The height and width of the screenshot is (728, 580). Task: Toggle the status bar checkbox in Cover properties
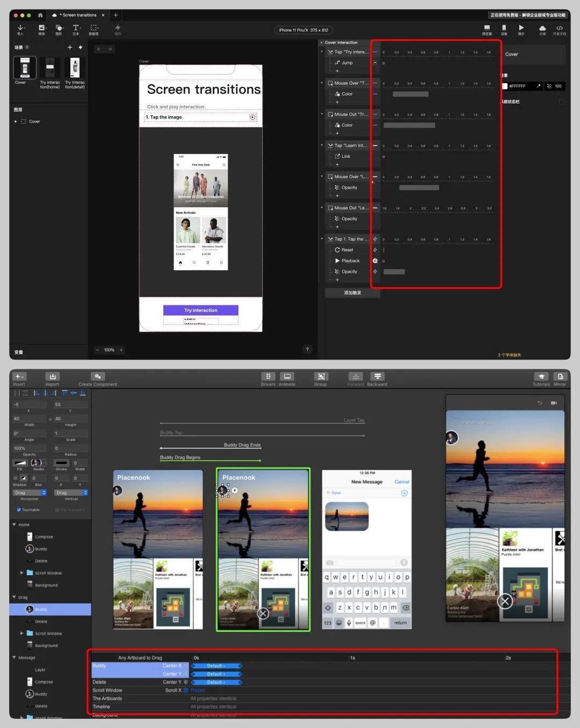click(x=561, y=101)
